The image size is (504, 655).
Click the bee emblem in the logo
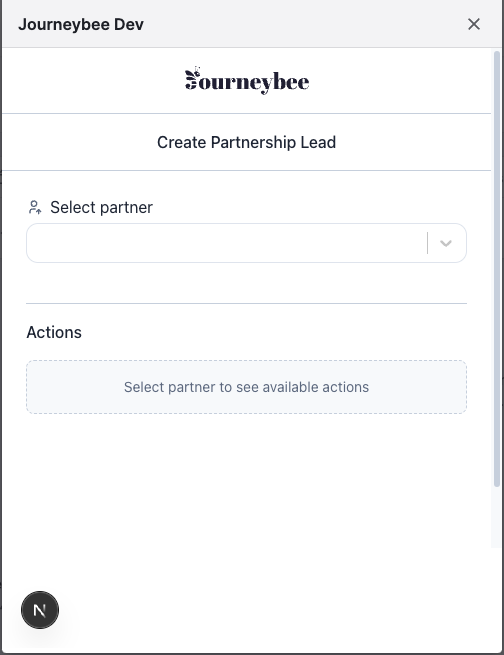click(192, 78)
